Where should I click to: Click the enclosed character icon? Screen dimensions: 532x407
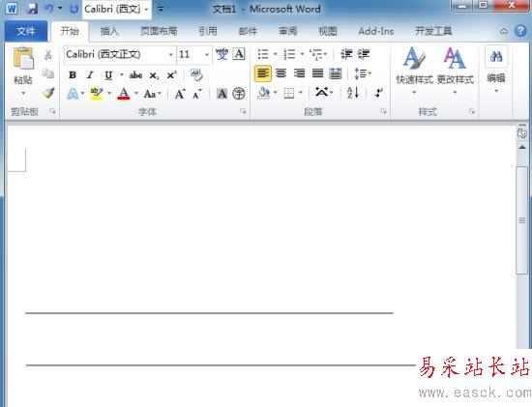point(239,93)
